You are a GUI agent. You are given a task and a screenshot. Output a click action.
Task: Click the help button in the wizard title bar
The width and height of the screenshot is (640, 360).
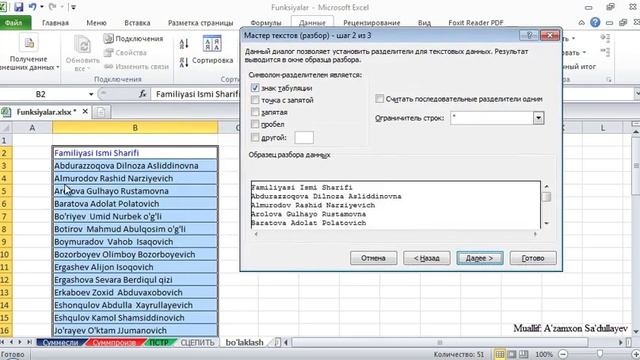(529, 36)
